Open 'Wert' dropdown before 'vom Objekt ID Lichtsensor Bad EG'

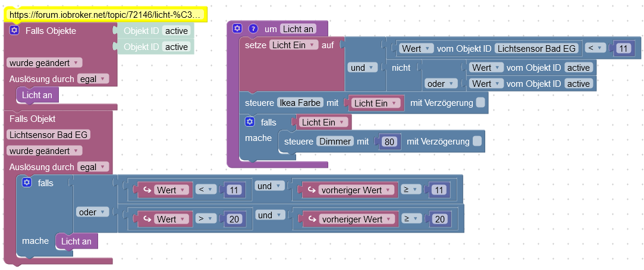pyautogui.click(x=416, y=49)
